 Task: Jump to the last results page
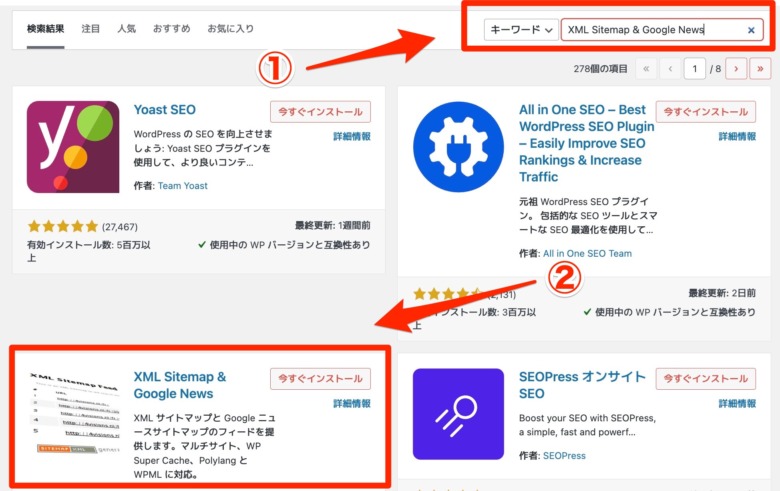(760, 69)
